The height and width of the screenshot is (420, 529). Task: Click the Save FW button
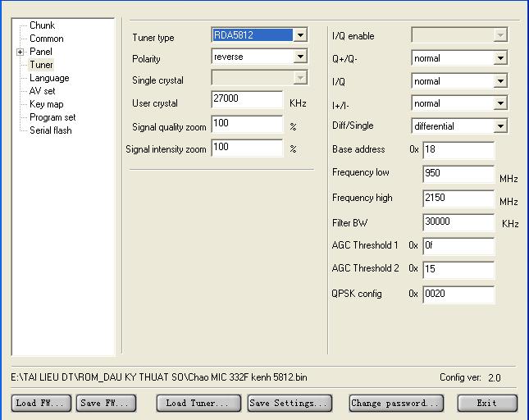pos(106,403)
